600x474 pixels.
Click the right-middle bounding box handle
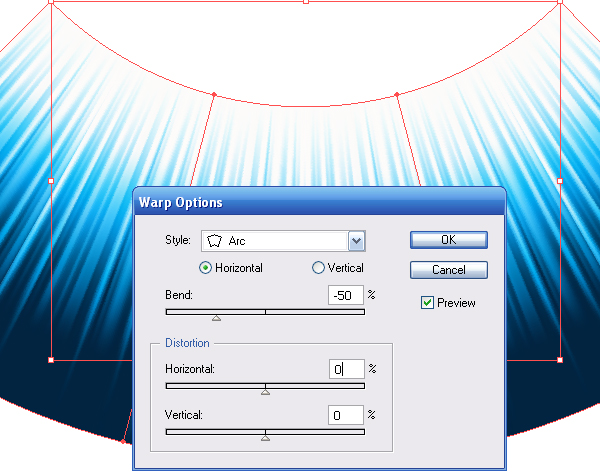coord(560,181)
